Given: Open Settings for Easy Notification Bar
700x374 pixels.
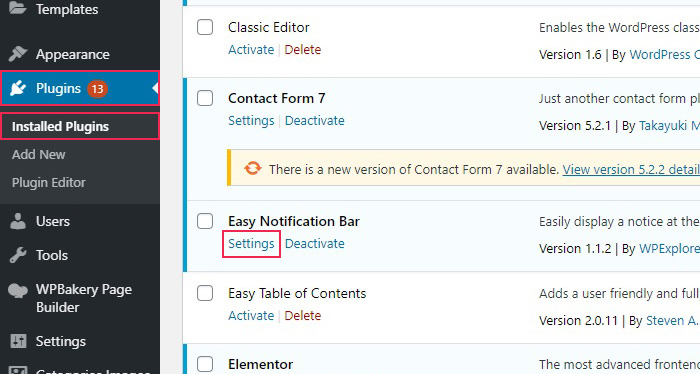Looking at the screenshot, I should point(251,244).
